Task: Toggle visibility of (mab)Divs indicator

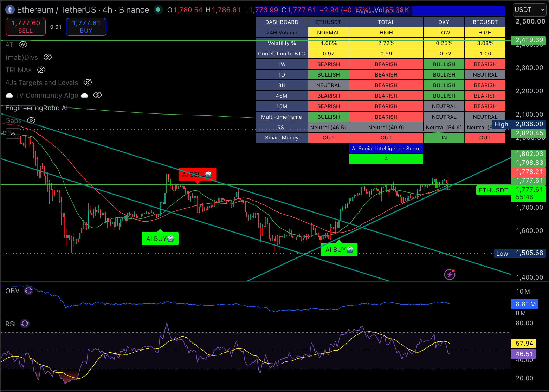Action: point(48,57)
